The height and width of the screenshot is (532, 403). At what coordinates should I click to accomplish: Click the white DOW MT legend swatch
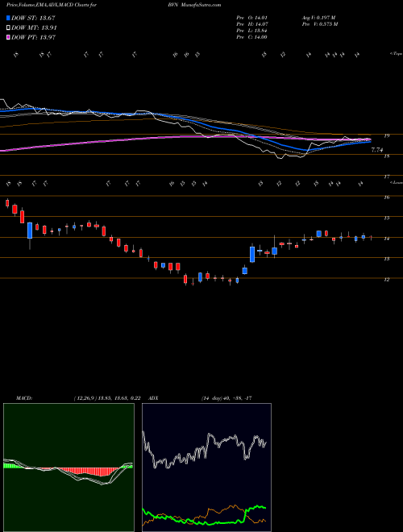tap(8, 28)
